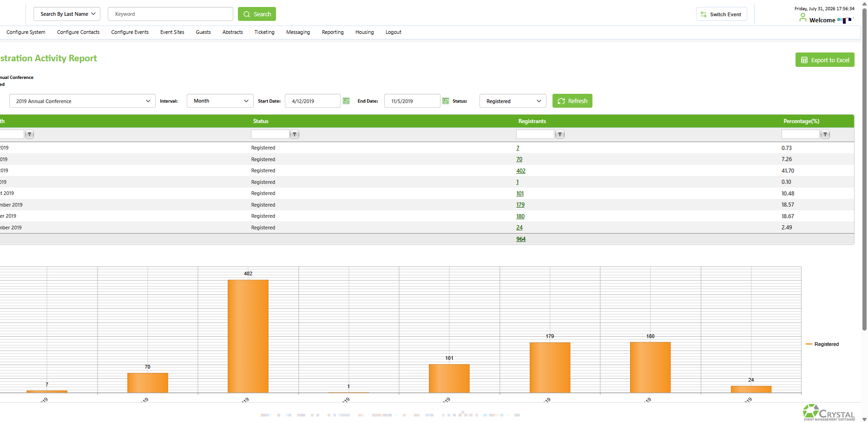Image resolution: width=868 pixels, height=423 pixels.
Task: Open the Status column filter icon
Action: click(295, 135)
